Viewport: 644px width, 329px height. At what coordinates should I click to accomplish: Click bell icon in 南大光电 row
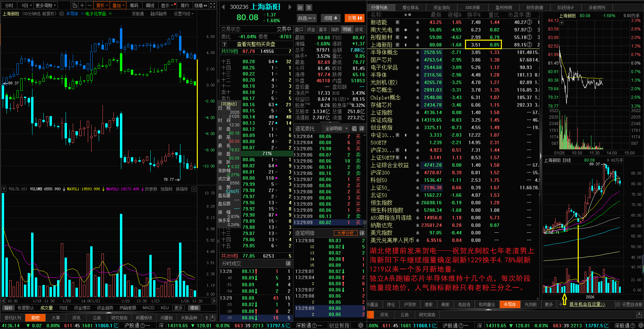(x=417, y=30)
